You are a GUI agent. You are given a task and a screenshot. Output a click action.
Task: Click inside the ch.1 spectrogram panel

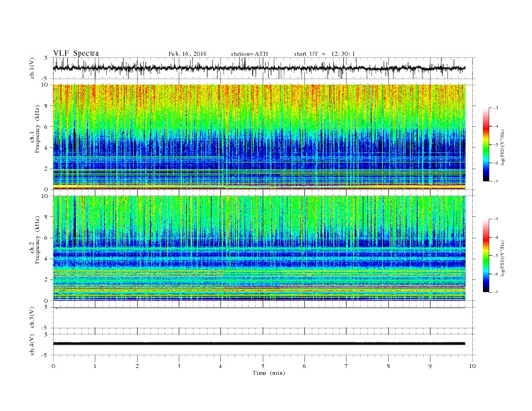click(x=259, y=137)
